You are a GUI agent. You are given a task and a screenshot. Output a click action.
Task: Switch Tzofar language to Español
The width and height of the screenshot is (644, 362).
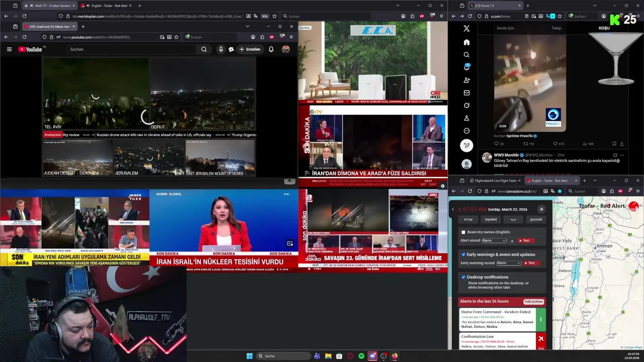point(491,219)
